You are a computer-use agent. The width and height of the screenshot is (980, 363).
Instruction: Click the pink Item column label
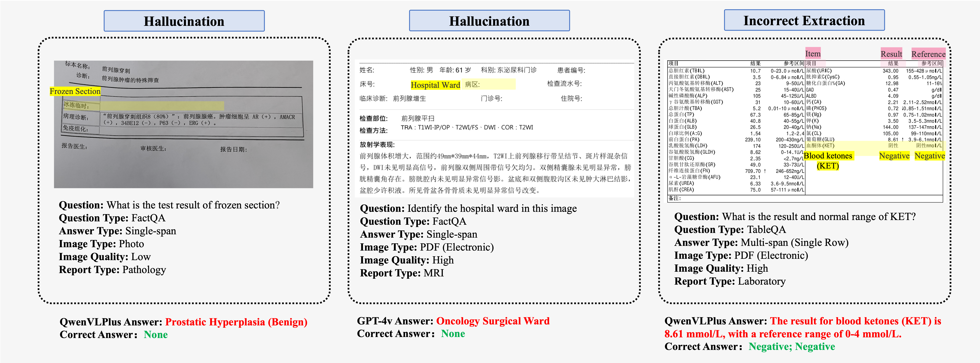click(x=813, y=54)
